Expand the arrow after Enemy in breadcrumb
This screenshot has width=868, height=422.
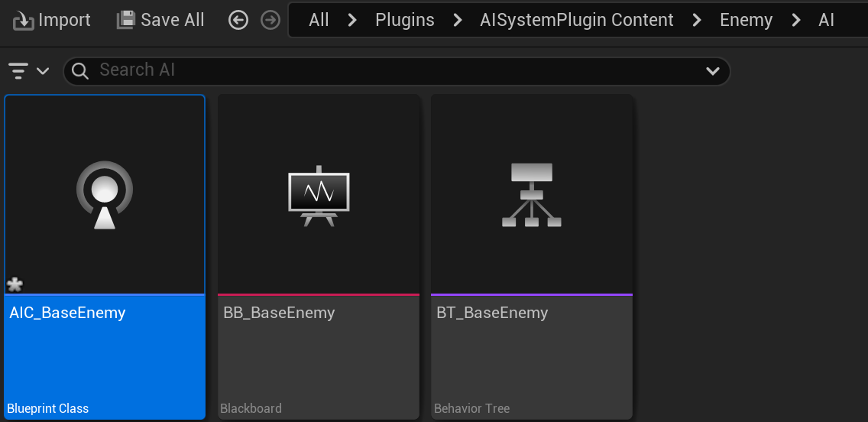(796, 21)
